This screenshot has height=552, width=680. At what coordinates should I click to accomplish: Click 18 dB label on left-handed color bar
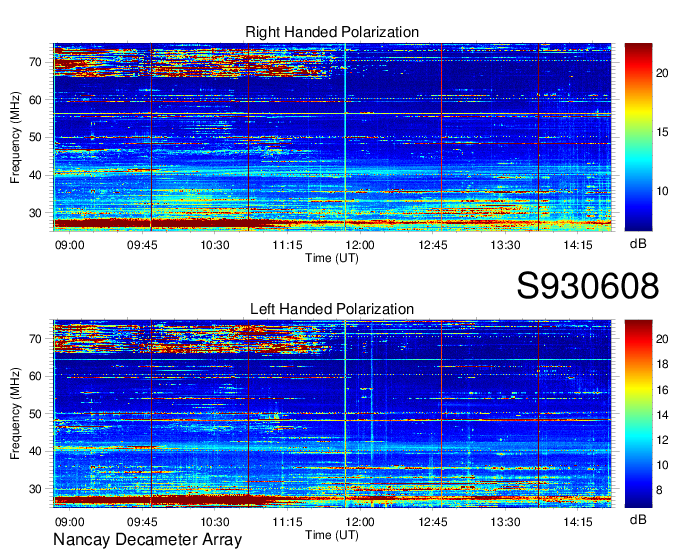(662, 364)
